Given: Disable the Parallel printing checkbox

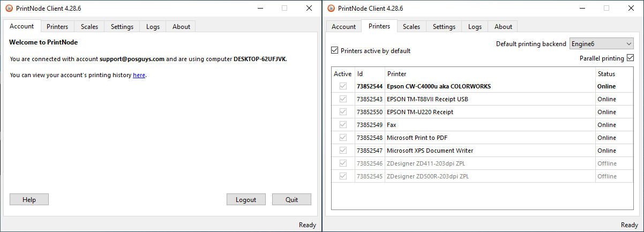Looking at the screenshot, I should point(630,58).
